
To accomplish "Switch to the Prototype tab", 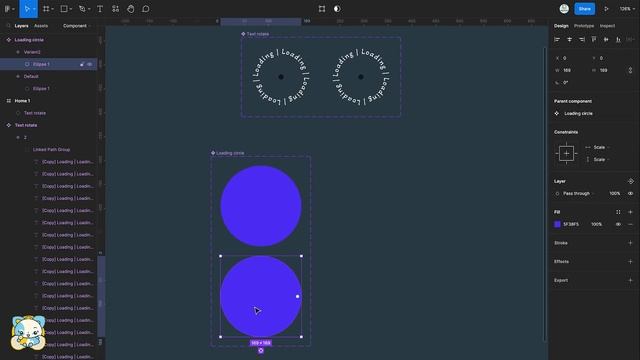I will click(584, 26).
